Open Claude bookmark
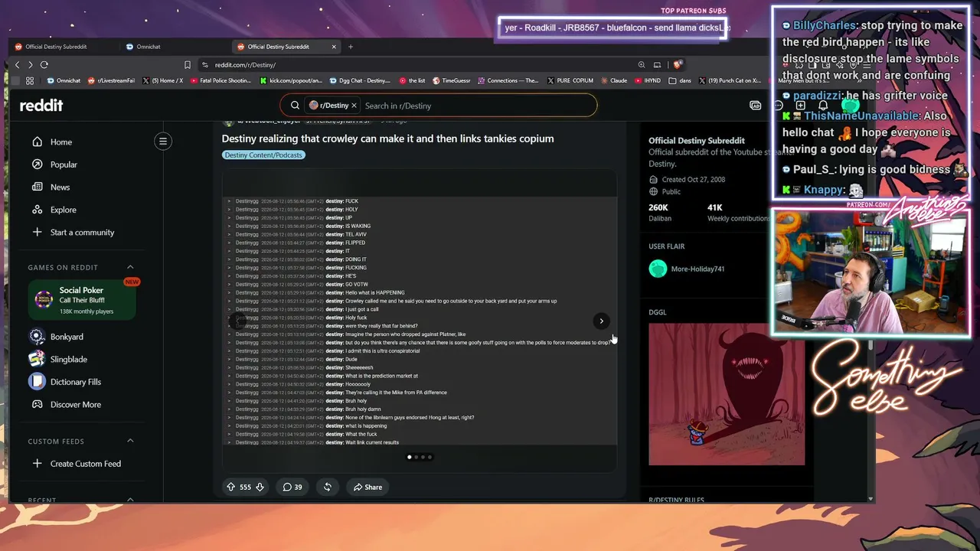 (x=614, y=80)
